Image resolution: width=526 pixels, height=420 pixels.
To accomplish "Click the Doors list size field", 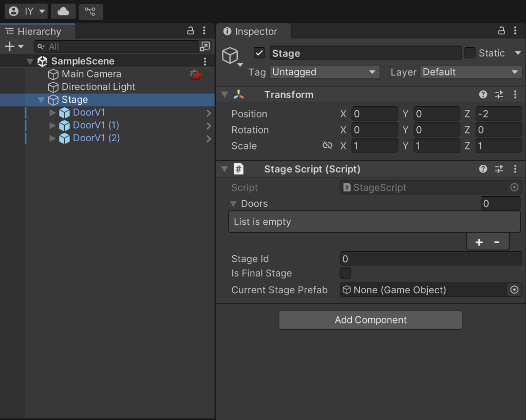I will tap(500, 203).
